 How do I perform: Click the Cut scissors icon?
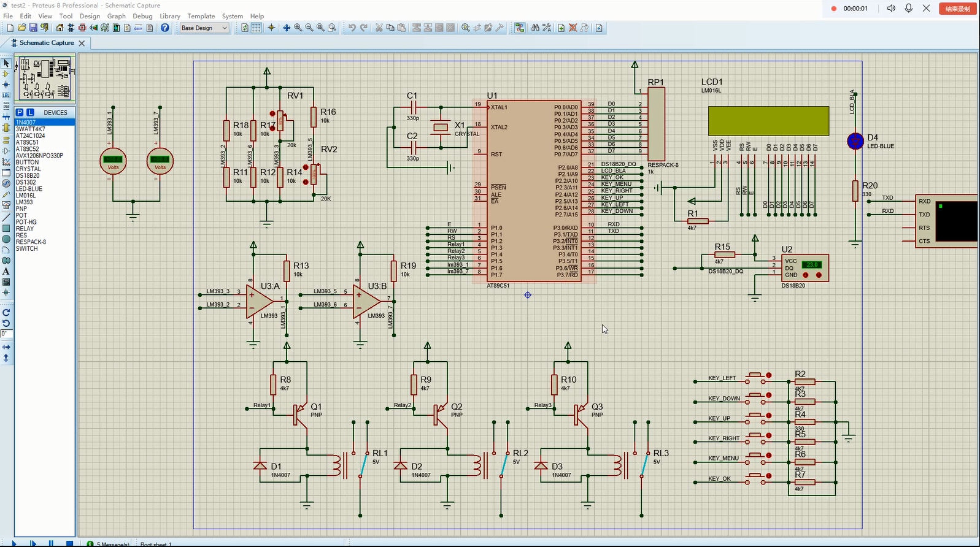(x=379, y=28)
